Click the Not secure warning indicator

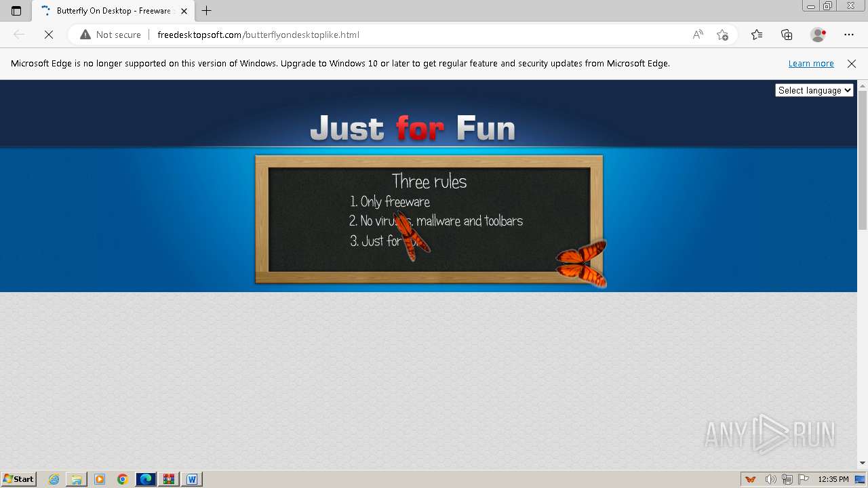111,35
